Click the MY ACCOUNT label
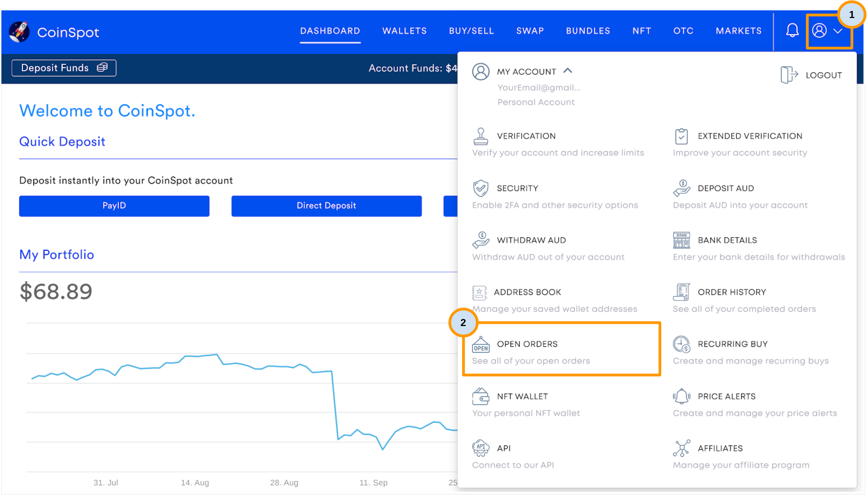Viewport: 868px width, 495px height. pyautogui.click(x=526, y=71)
